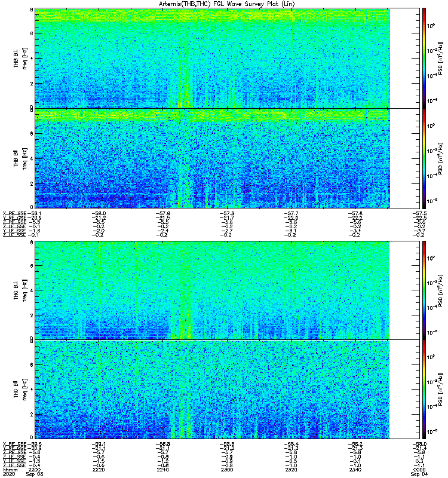Screen dimensions: 448x478
Task: Click the THB X_RE_GSE value '-57.7'
Action: click(291, 213)
